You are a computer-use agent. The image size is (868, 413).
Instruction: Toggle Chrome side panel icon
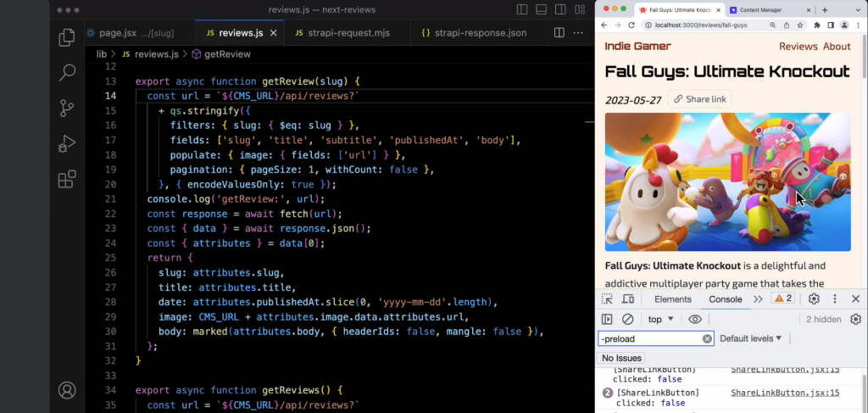click(831, 25)
